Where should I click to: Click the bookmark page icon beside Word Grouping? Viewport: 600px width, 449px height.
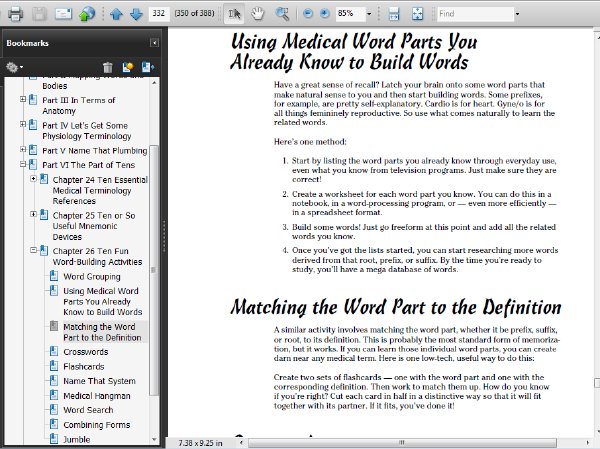click(54, 276)
